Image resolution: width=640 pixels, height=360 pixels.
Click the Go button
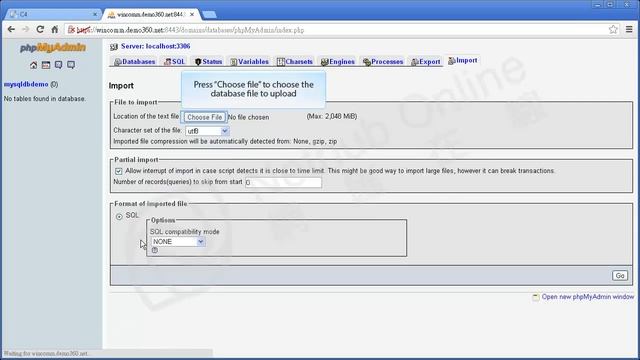tap(620, 276)
